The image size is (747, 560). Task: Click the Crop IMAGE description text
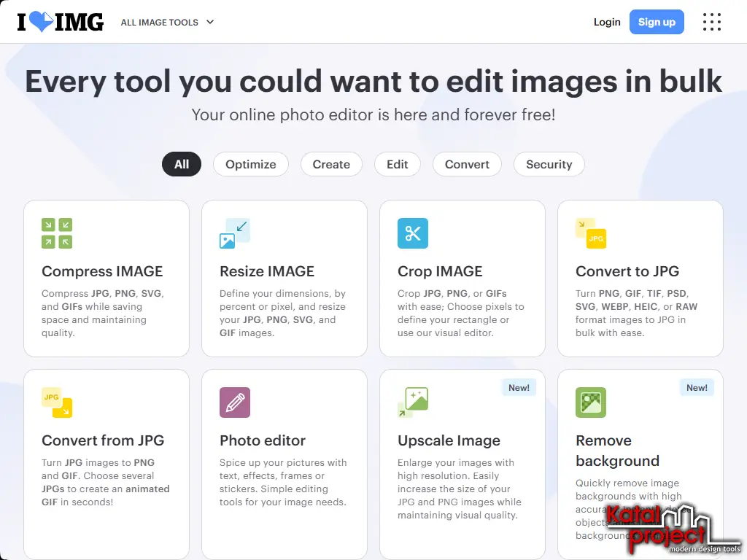click(x=461, y=313)
